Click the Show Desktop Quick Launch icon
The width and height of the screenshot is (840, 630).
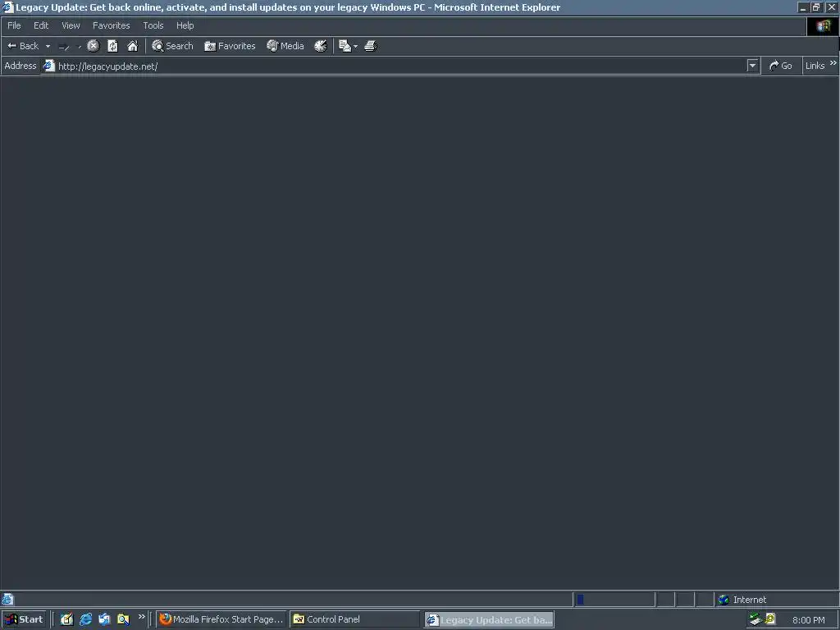(x=104, y=619)
